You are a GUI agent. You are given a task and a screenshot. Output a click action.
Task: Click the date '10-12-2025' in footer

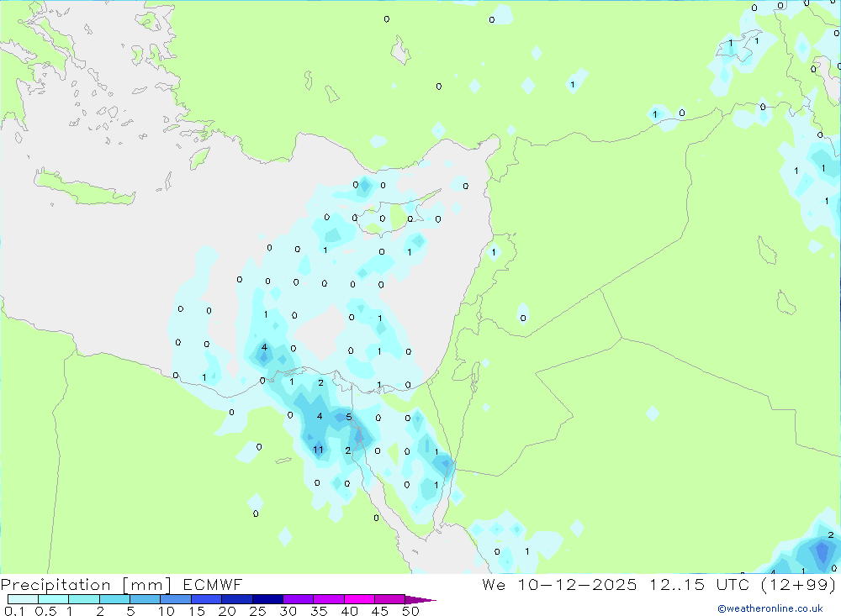pos(577,584)
